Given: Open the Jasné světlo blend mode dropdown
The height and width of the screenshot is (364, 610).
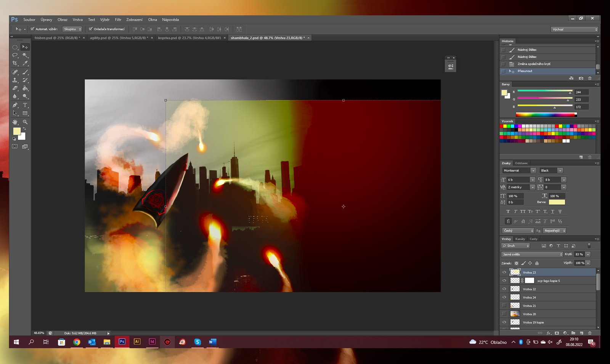Looking at the screenshot, I should click(x=532, y=254).
